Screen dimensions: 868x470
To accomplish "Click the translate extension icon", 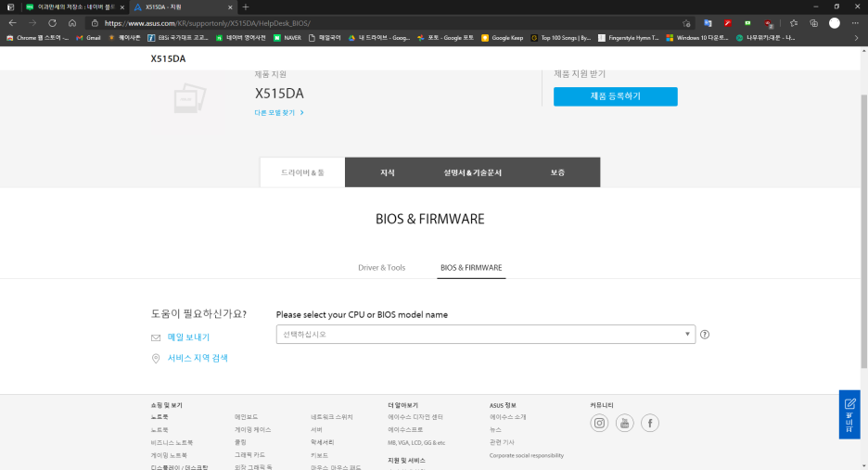I will 708,23.
